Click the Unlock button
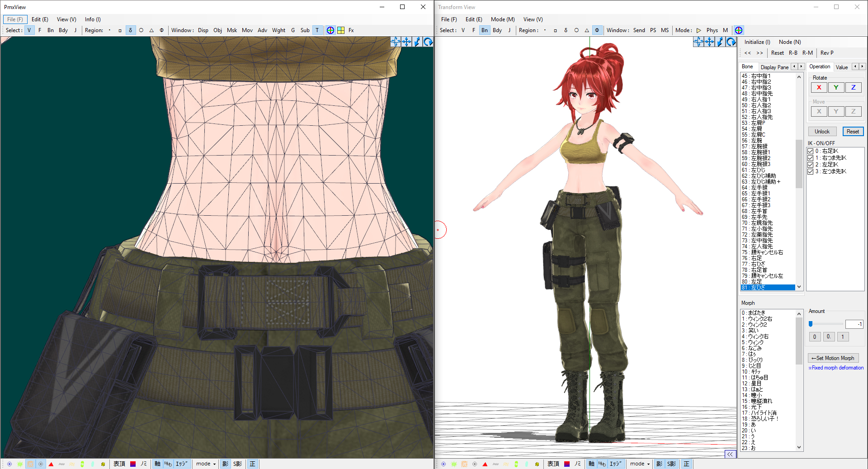Viewport: 868px width, 469px height. click(x=822, y=132)
